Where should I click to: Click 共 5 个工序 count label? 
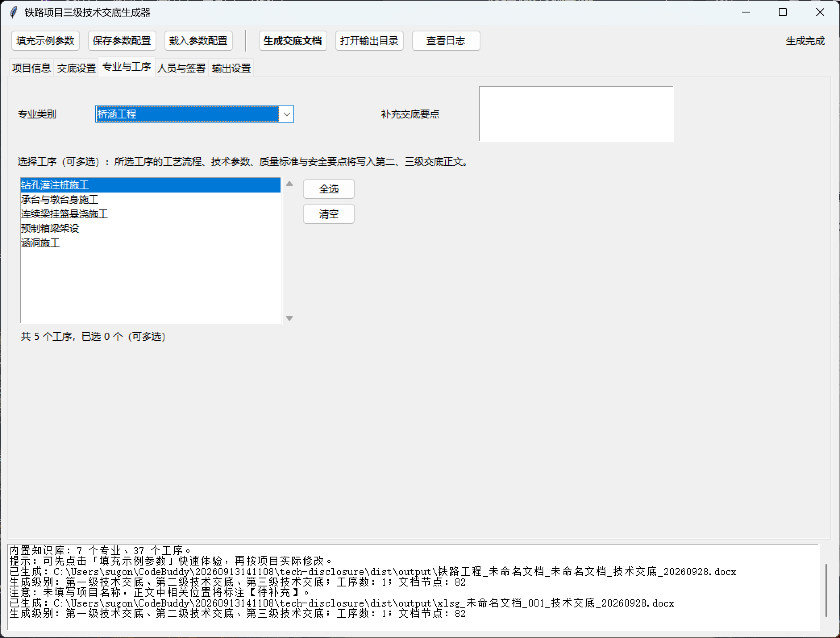pos(93,336)
